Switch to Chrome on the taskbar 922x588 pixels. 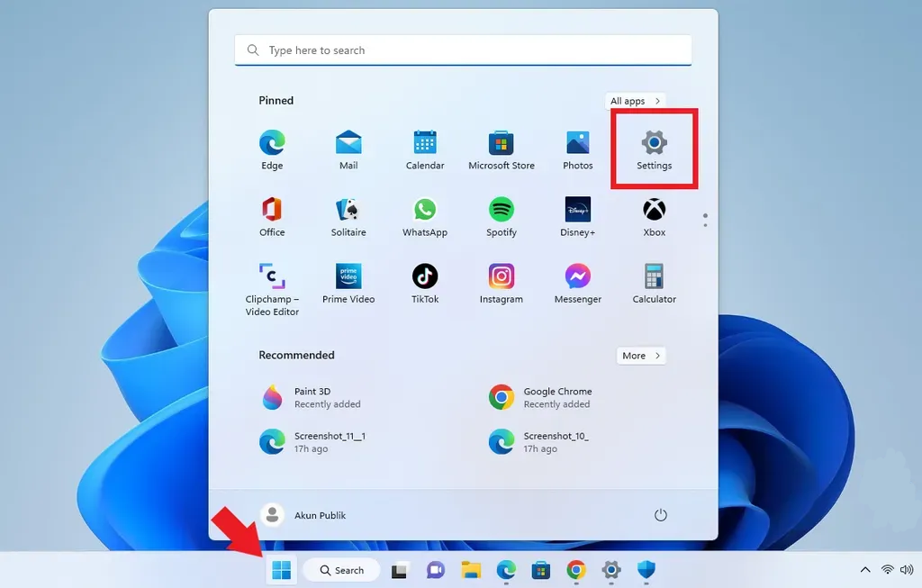tap(576, 570)
